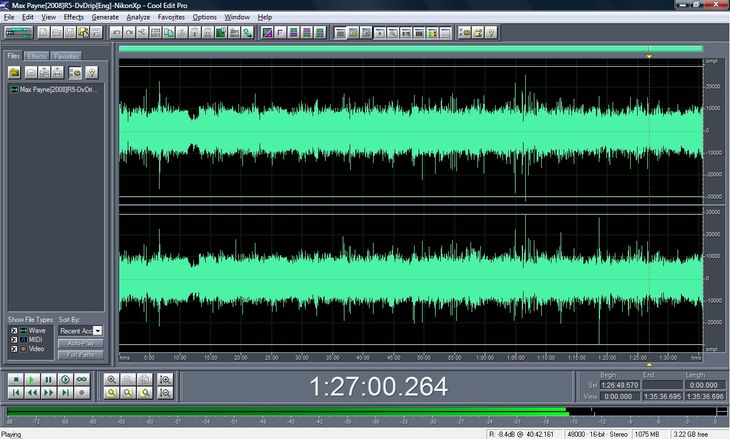The image size is (730, 439).
Task: Open the File menu
Action: click(9, 17)
